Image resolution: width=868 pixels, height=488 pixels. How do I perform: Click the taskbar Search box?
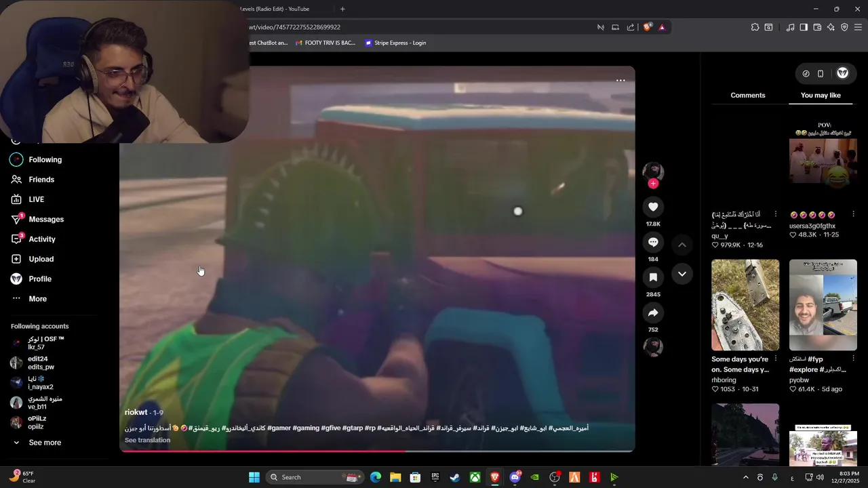(x=314, y=477)
